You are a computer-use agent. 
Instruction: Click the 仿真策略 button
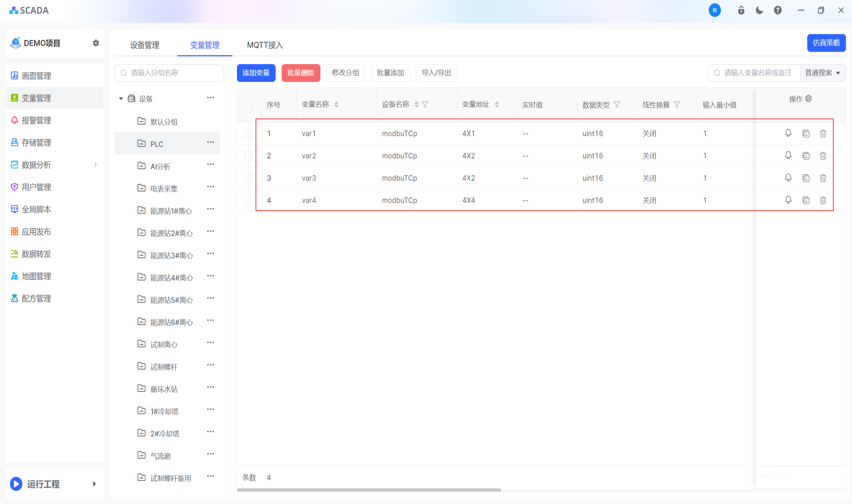826,43
